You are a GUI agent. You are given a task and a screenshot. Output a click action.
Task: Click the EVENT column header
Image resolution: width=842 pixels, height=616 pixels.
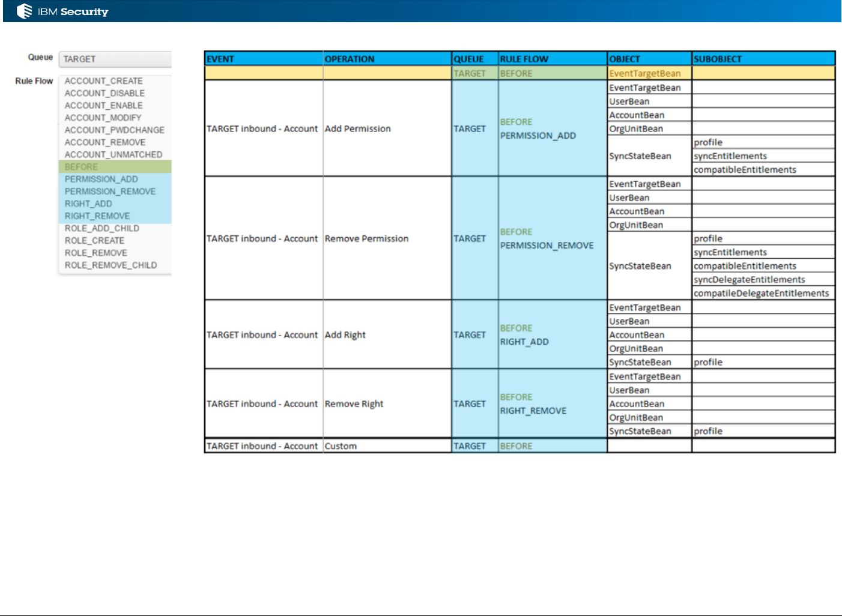(x=264, y=59)
